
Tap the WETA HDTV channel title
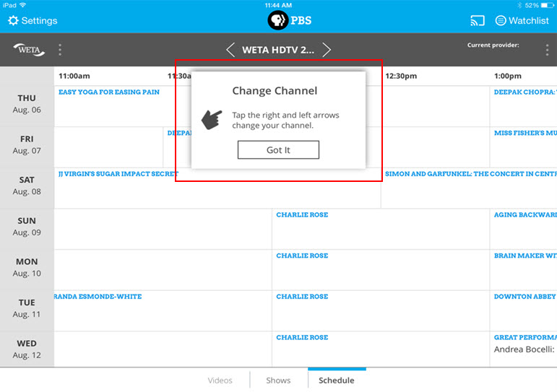(x=278, y=50)
